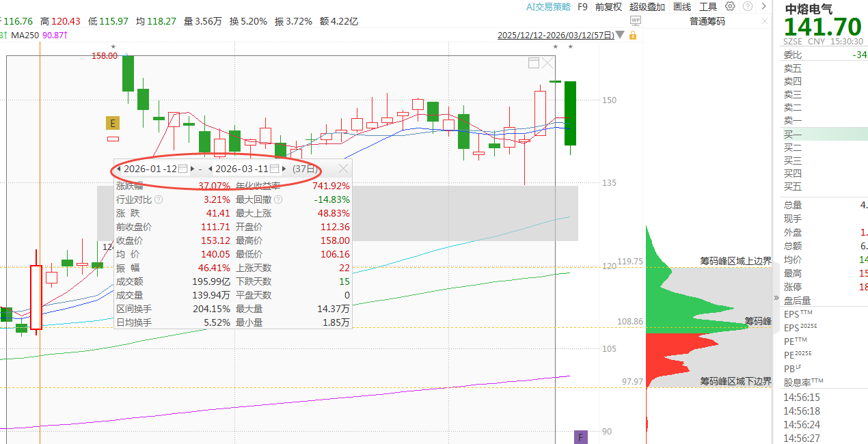Click the purple F marker at chart bottom

(x=582, y=437)
